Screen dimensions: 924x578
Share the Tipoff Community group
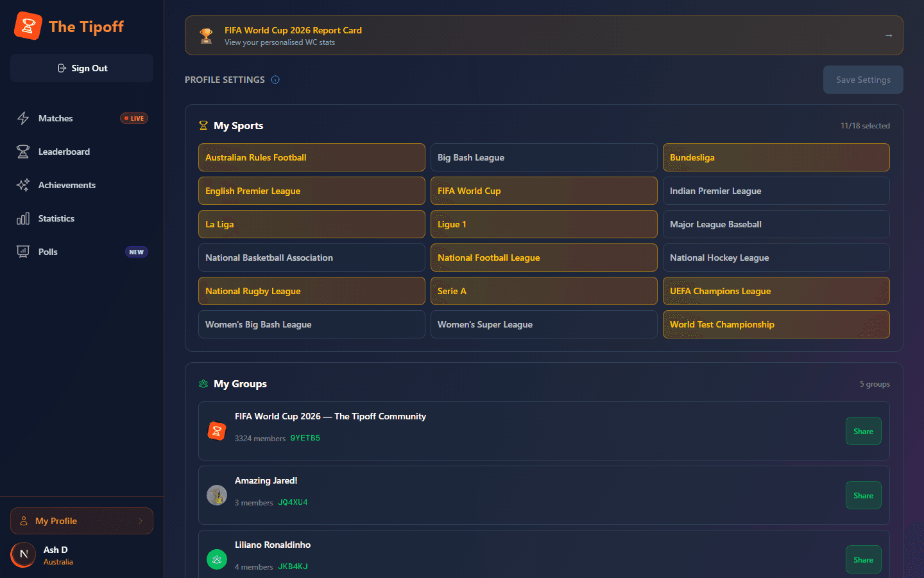(x=863, y=431)
